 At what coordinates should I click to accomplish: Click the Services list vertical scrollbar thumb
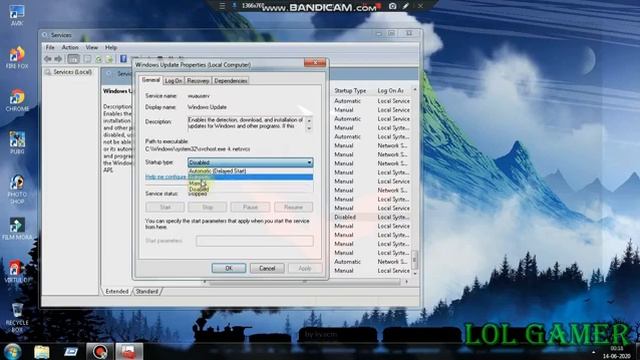415,259
